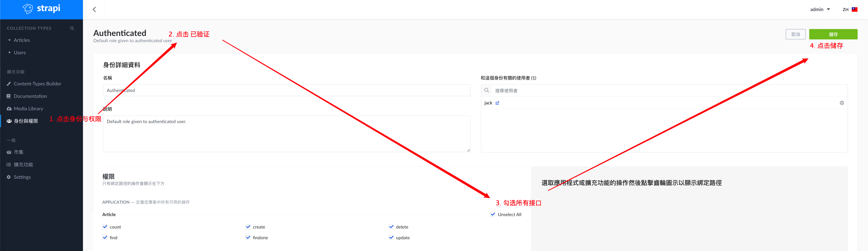
Task: Open Content-Types Builder in sidebar
Action: pos(37,83)
